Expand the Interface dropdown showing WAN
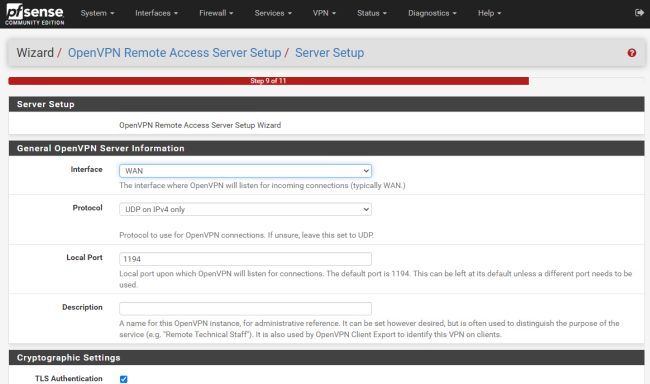Screen dimensions: 650x384 pos(245,171)
